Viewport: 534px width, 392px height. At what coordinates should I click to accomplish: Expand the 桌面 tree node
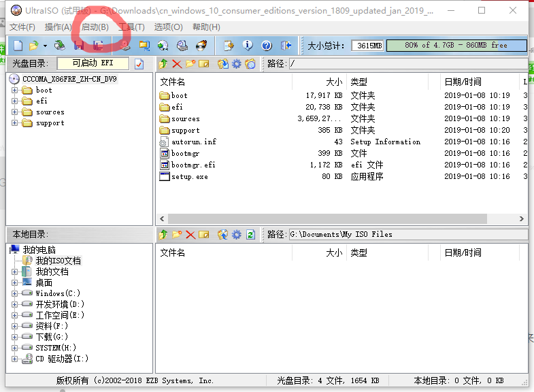click(x=15, y=282)
